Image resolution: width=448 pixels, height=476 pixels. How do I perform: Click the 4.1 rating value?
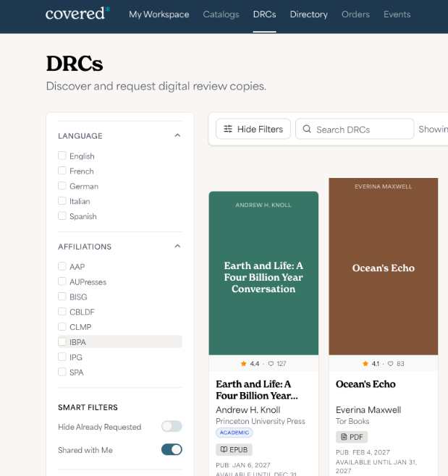coord(376,364)
